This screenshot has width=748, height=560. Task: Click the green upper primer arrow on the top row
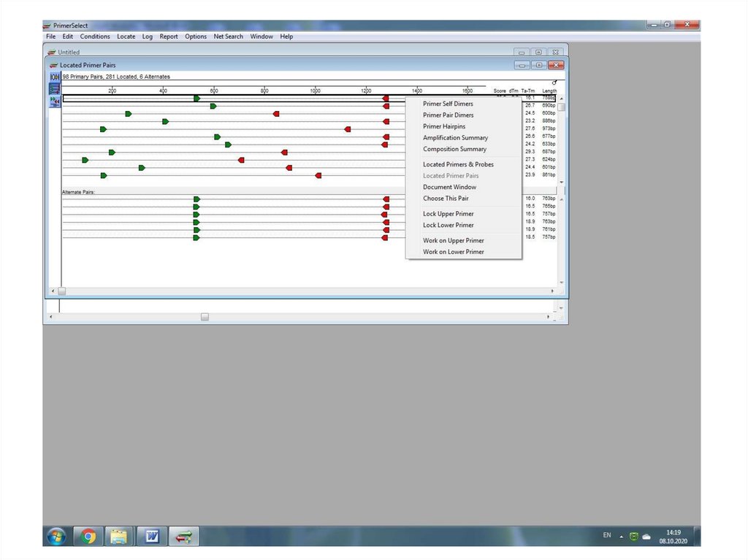196,99
